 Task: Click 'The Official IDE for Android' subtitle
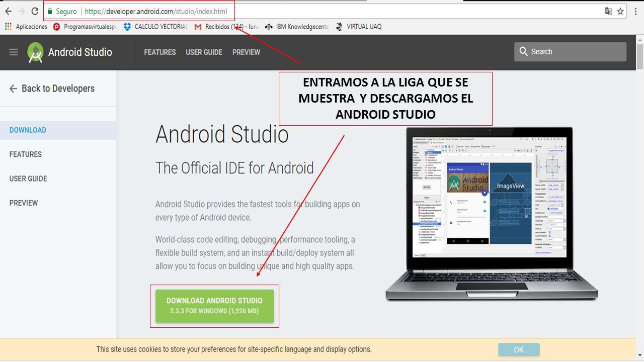click(x=234, y=168)
